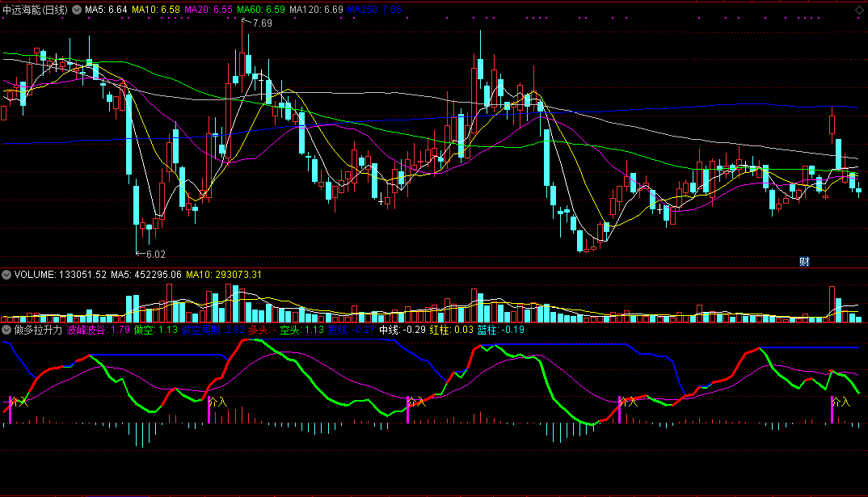Screen dimensions: 868x497
Task: Select the 做空: 1.13 value
Action: [156, 330]
